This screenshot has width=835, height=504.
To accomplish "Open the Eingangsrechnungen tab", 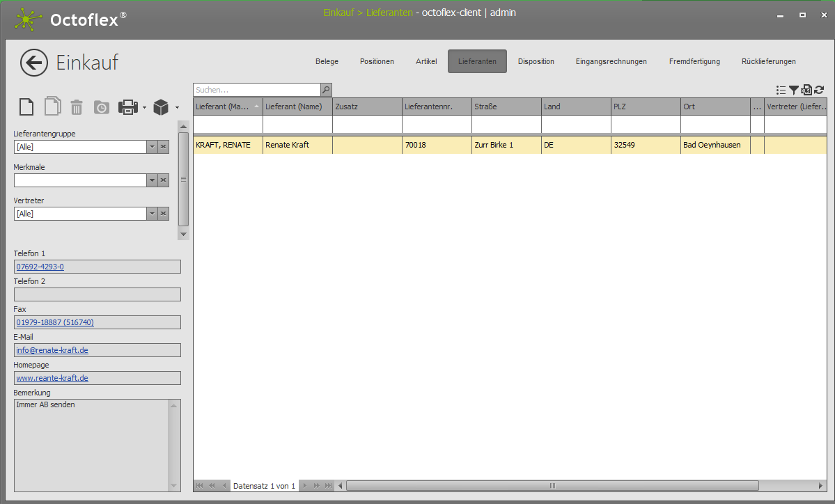I will pos(611,61).
